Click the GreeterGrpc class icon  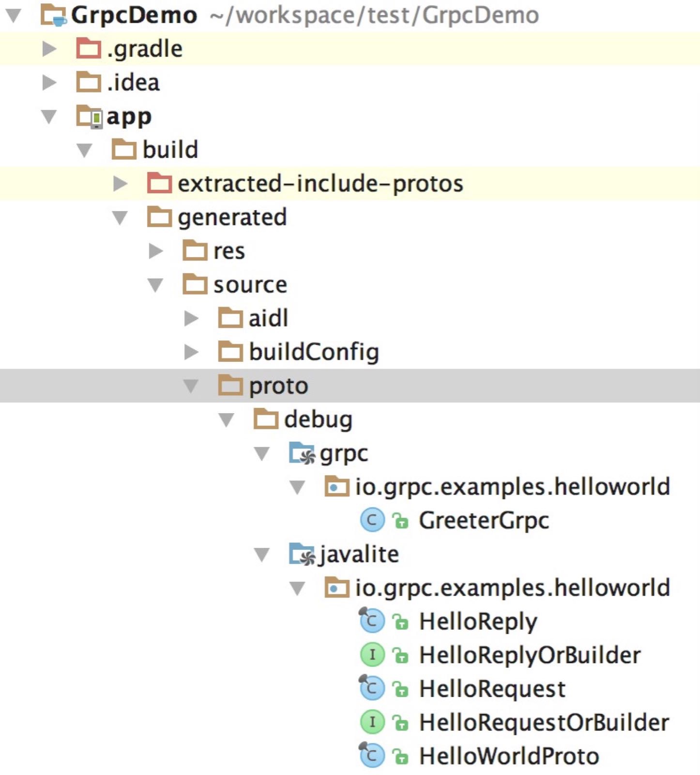click(372, 520)
